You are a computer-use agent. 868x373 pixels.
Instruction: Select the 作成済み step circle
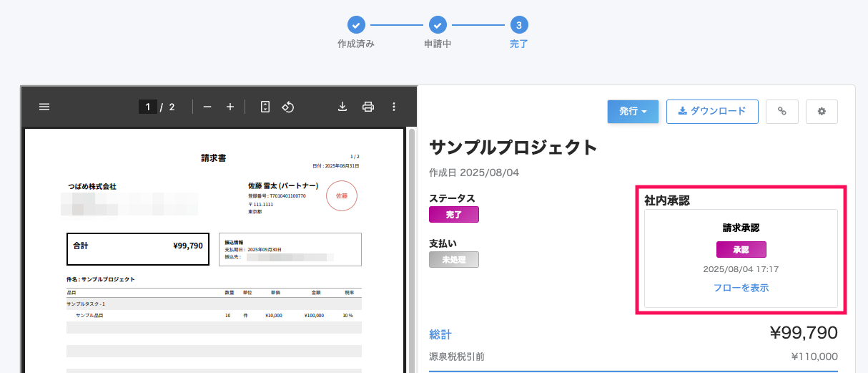click(x=356, y=25)
